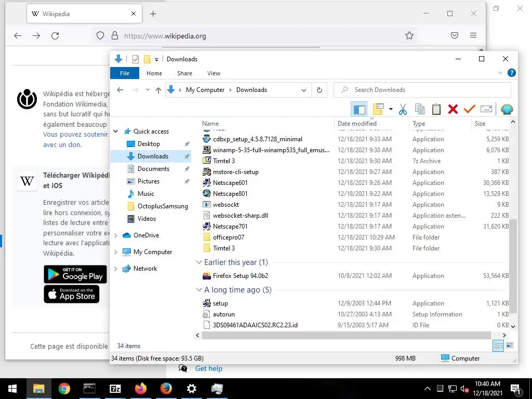Click the Firefox shield tracking protection icon
Image resolution: width=532 pixels, height=399 pixels.
100,36
